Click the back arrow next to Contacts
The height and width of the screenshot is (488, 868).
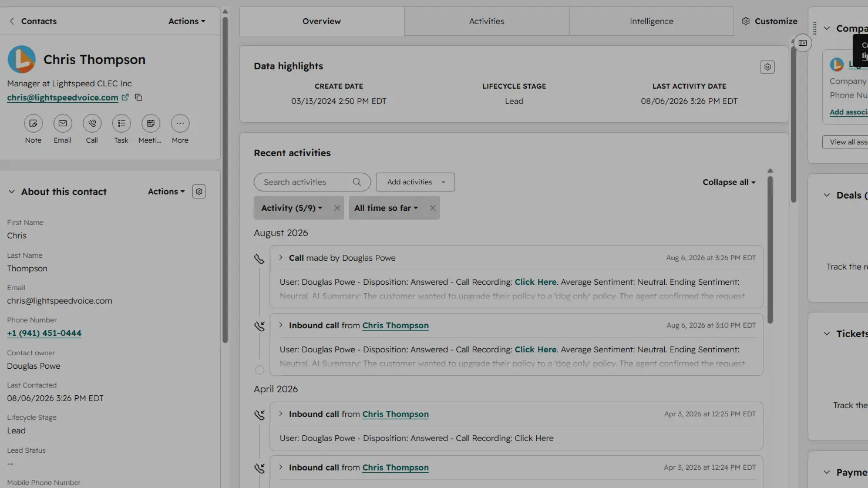pyautogui.click(x=12, y=21)
